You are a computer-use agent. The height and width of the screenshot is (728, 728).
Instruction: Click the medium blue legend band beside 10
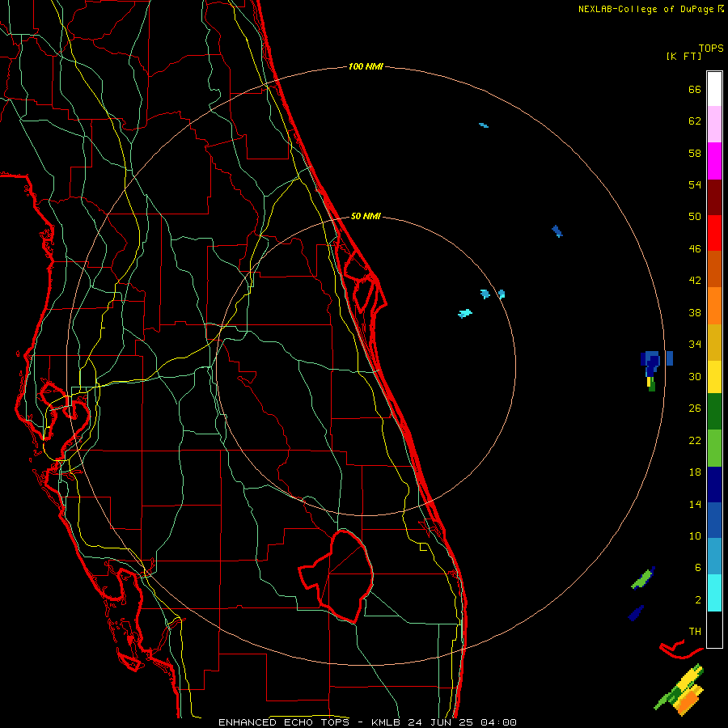(x=714, y=520)
